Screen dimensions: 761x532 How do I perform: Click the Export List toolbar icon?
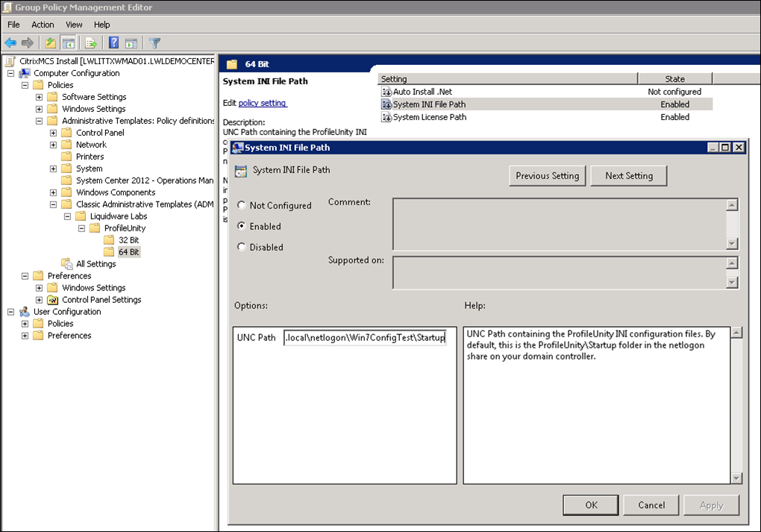tap(91, 43)
